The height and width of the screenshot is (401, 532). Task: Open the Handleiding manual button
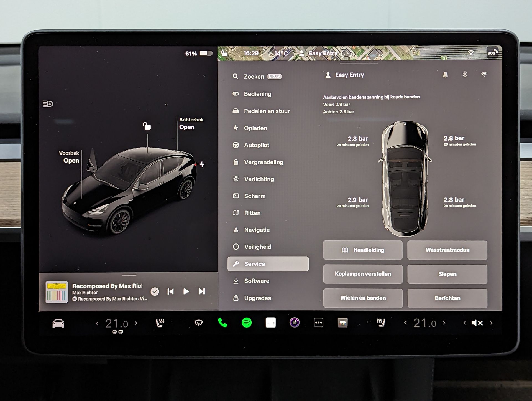tap(363, 250)
